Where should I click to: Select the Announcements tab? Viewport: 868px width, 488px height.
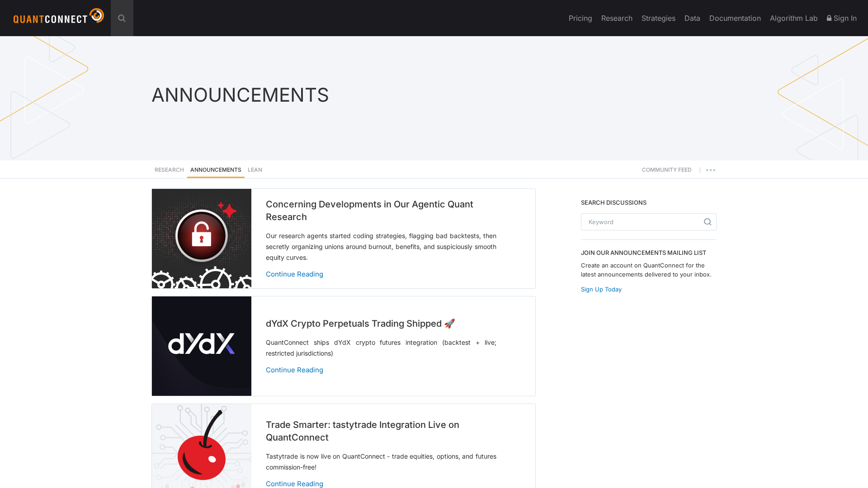tap(216, 170)
